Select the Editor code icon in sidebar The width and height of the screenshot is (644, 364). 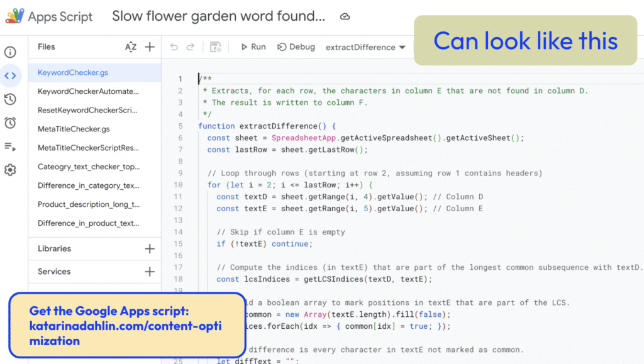10,76
